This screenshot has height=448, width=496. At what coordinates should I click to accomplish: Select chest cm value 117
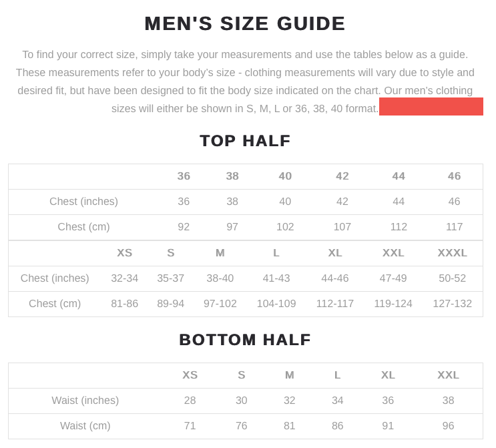tap(454, 227)
